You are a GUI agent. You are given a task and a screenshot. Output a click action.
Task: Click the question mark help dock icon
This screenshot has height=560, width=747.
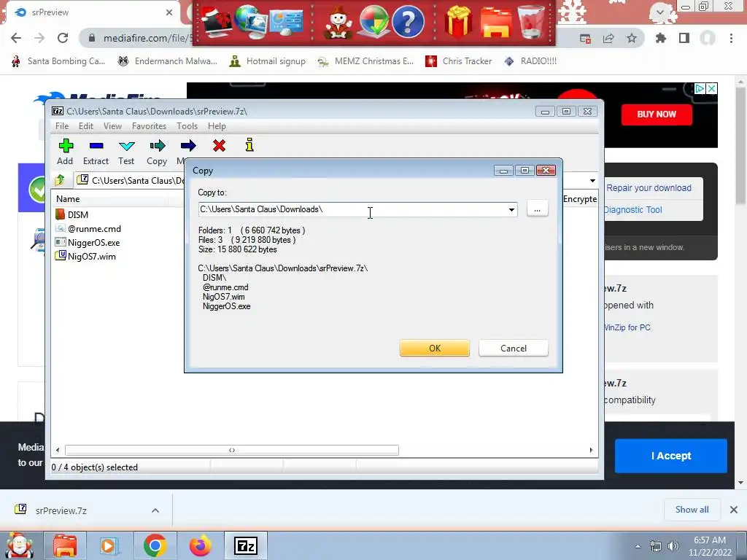408,21
